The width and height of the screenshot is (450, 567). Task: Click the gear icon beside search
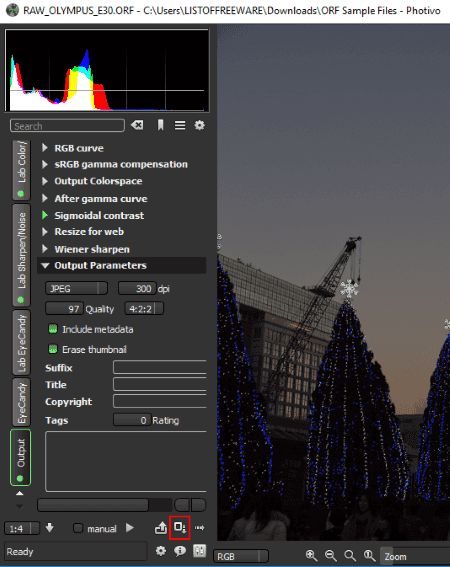click(199, 125)
